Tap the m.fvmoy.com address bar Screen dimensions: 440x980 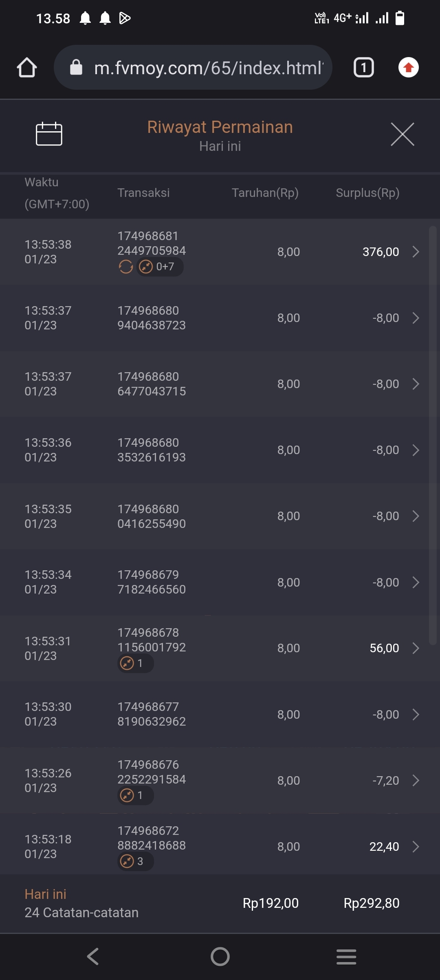coord(208,68)
